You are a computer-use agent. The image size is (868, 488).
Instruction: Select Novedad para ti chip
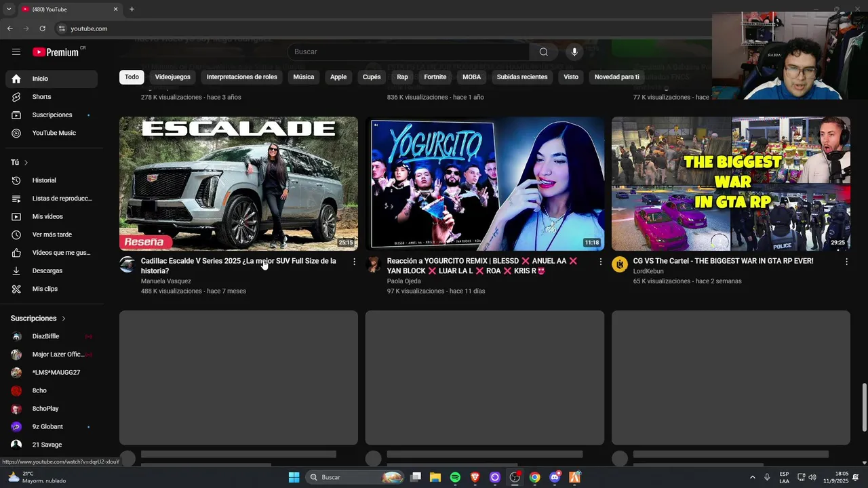click(x=616, y=77)
